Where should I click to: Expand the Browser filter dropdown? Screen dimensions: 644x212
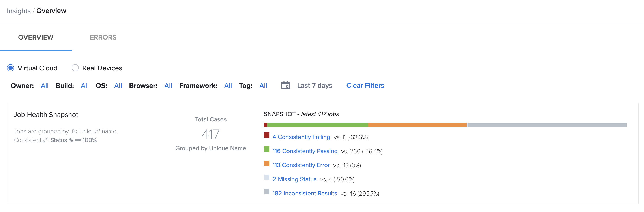(x=168, y=86)
